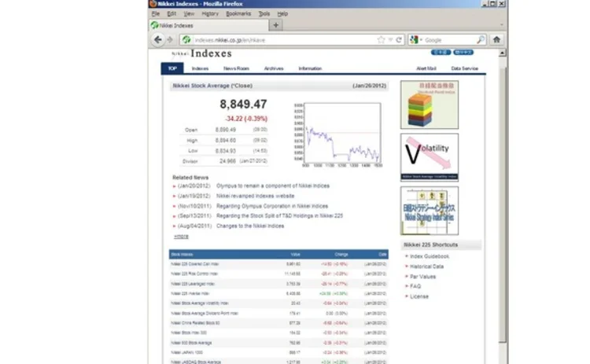This screenshot has width=590, height=364.
Task: Go back with the browser back arrow
Action: tap(157, 39)
